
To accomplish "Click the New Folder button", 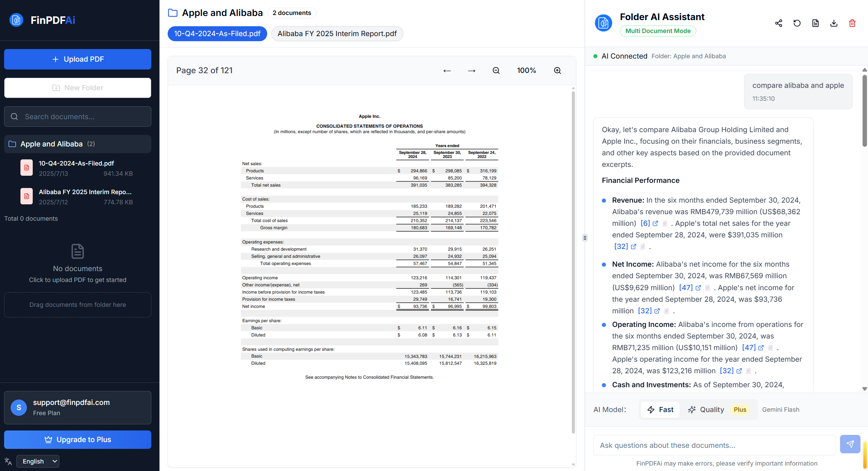I will coord(78,88).
